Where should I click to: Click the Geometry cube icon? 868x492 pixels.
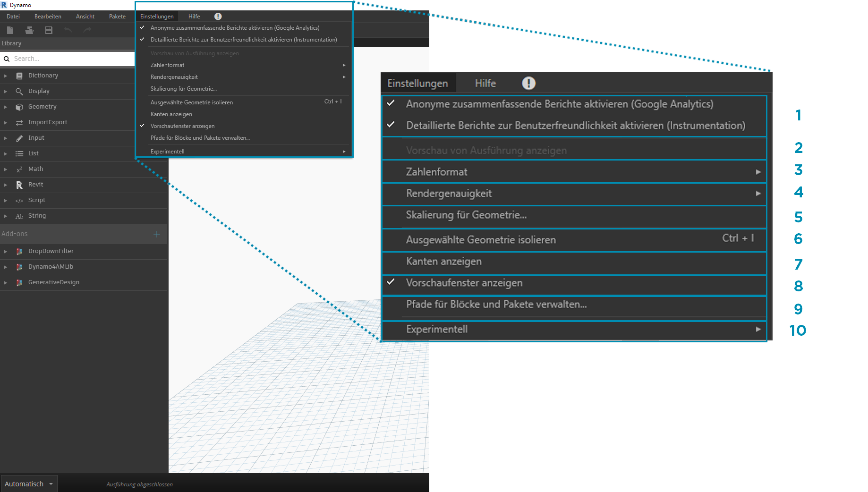click(x=19, y=107)
